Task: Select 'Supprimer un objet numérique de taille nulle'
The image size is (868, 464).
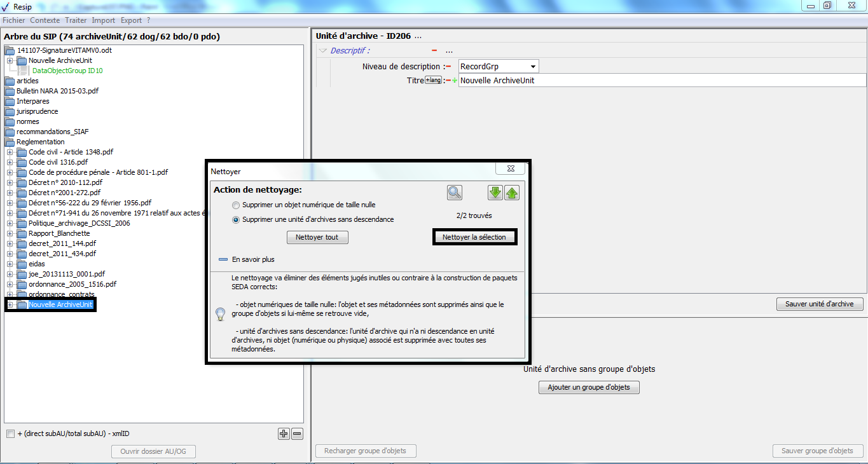Action: [237, 205]
